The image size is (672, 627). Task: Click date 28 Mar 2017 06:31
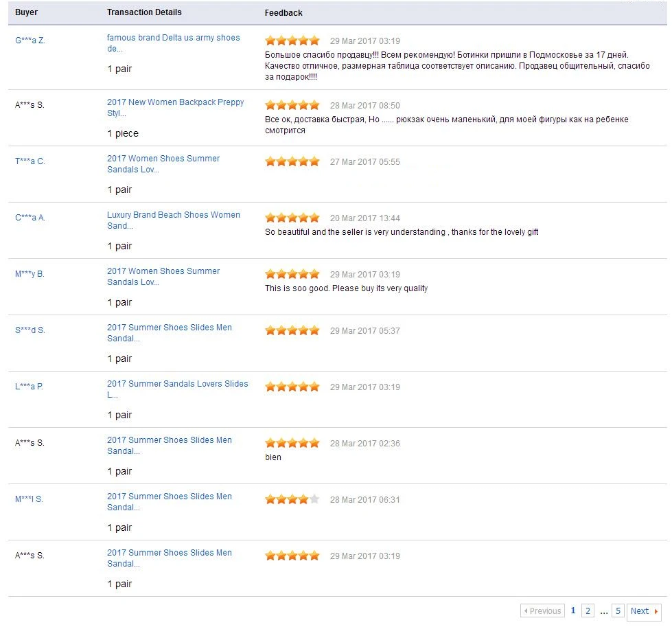pos(365,500)
